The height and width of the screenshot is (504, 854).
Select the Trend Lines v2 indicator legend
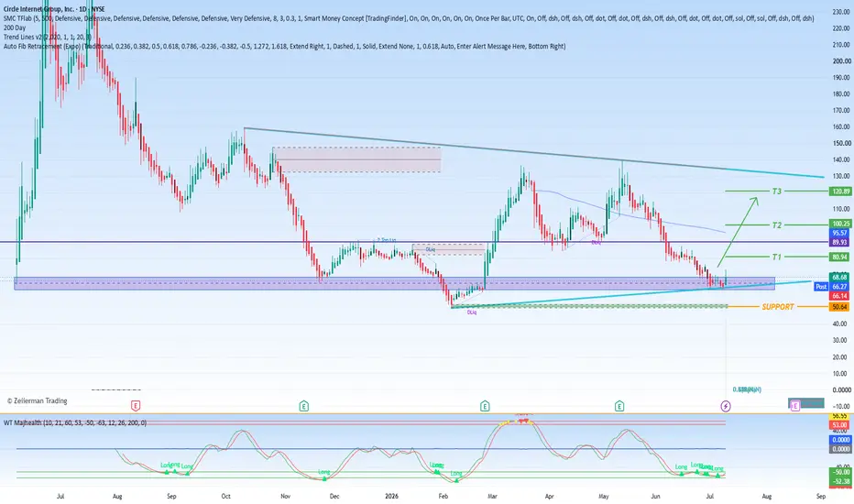[x=48, y=37]
